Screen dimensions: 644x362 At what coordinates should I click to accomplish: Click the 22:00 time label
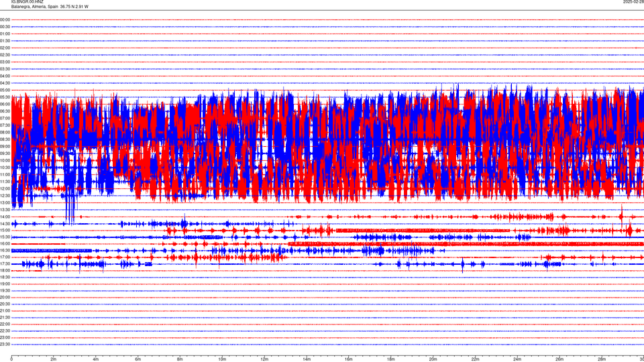click(x=5, y=324)
